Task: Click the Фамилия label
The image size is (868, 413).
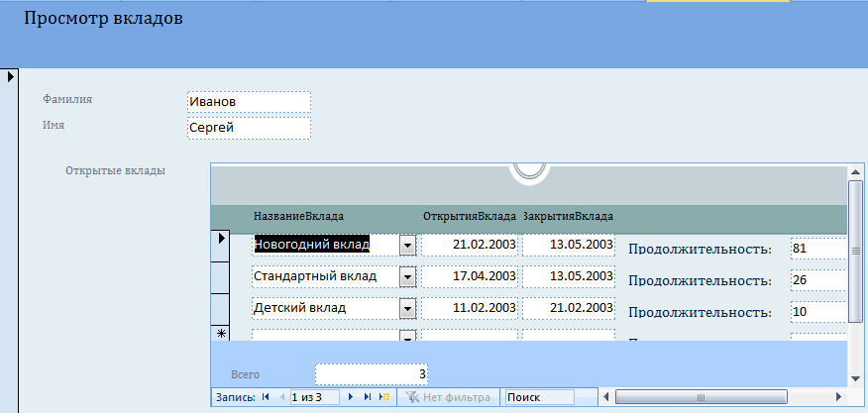Action: pos(67,99)
